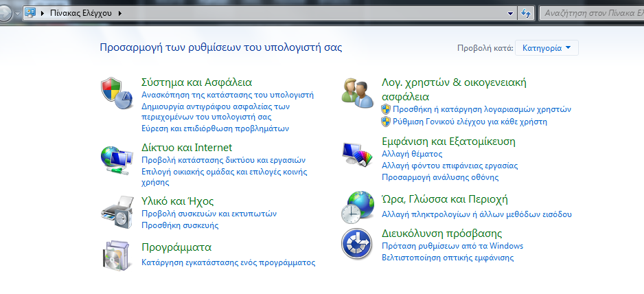Open Διευκόλυνση πρόσβασης category
The height and width of the screenshot is (294, 644).
[x=442, y=234]
